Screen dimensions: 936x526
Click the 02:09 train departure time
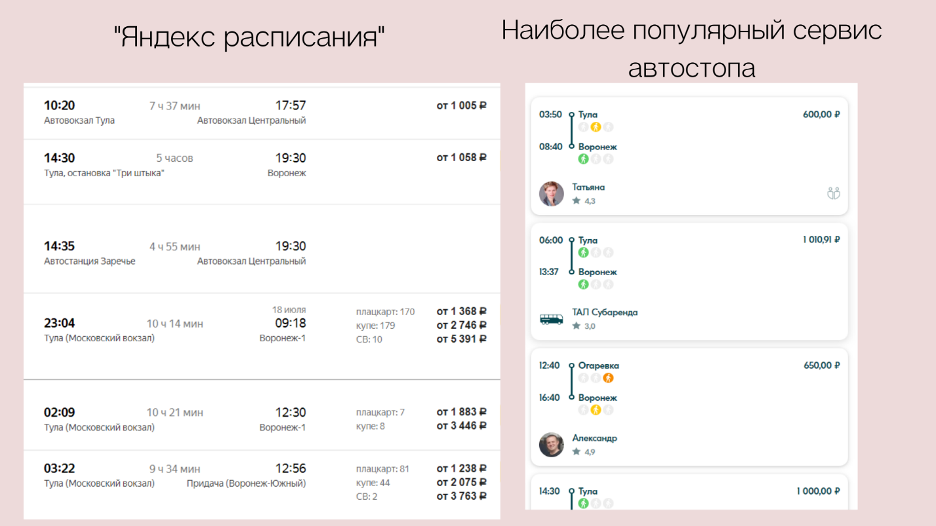tap(59, 413)
